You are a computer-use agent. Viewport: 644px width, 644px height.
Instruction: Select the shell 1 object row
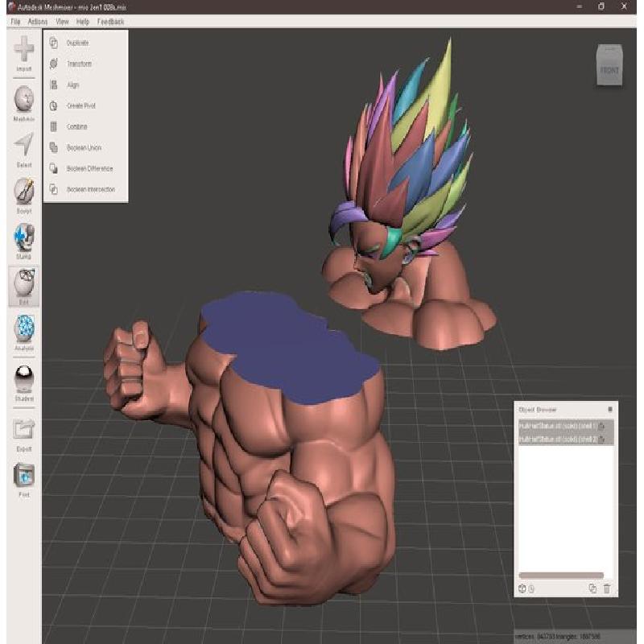[566, 426]
